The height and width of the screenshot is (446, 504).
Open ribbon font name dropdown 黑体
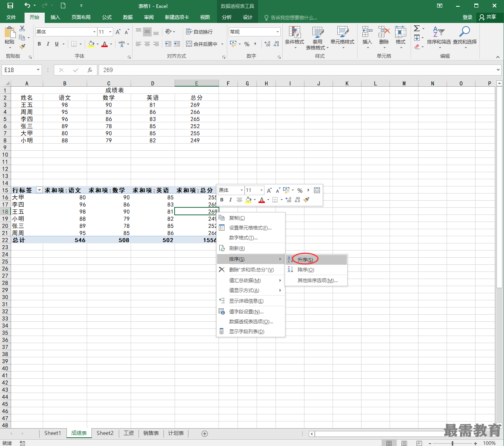coord(94,32)
